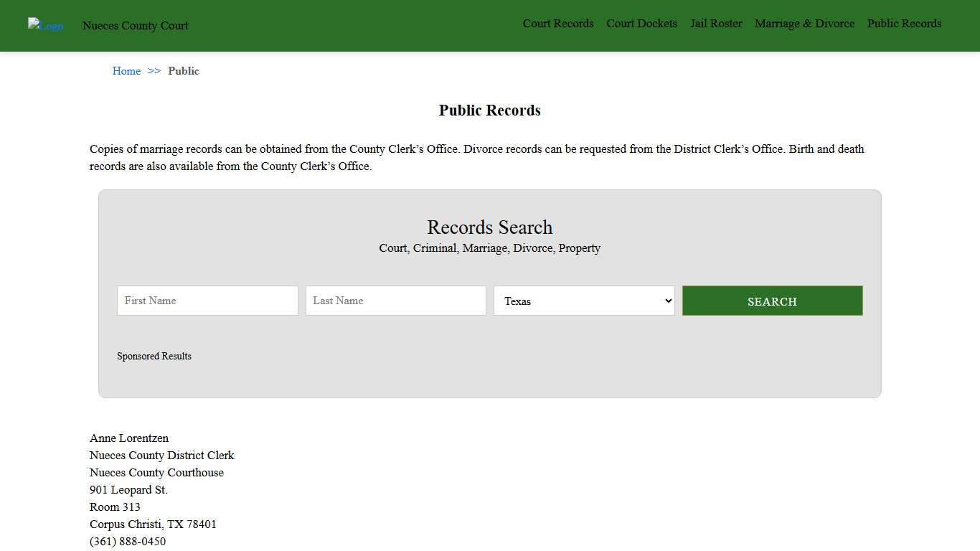This screenshot has width=980, height=551.
Task: Click the phone number (361) 888-0450
Action: click(x=128, y=541)
